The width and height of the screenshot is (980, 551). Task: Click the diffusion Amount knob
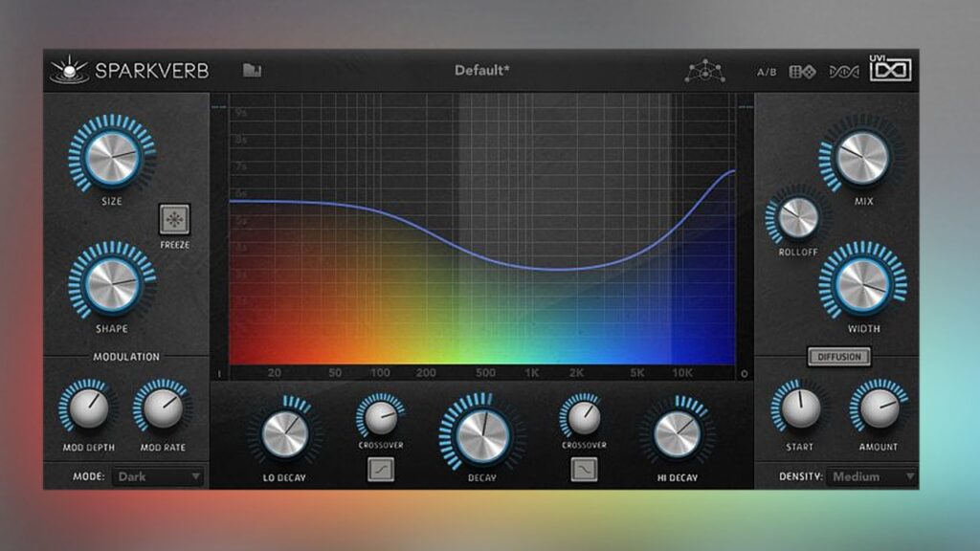879,408
